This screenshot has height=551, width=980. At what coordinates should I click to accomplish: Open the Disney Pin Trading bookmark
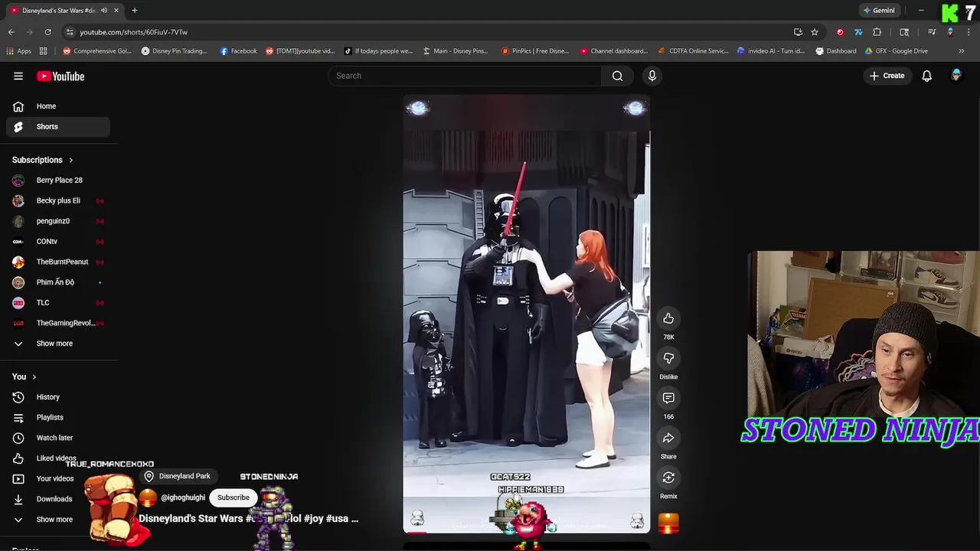(x=174, y=51)
